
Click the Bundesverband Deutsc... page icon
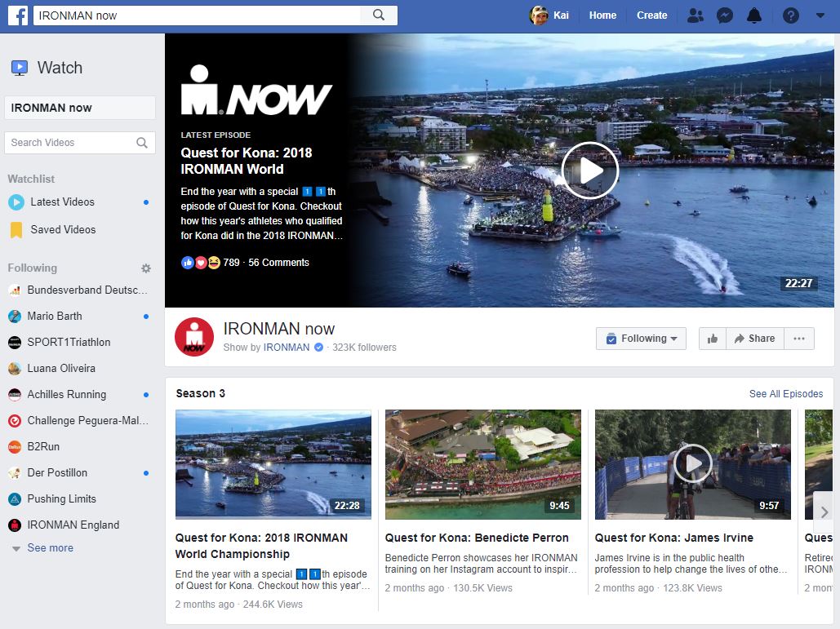point(15,290)
